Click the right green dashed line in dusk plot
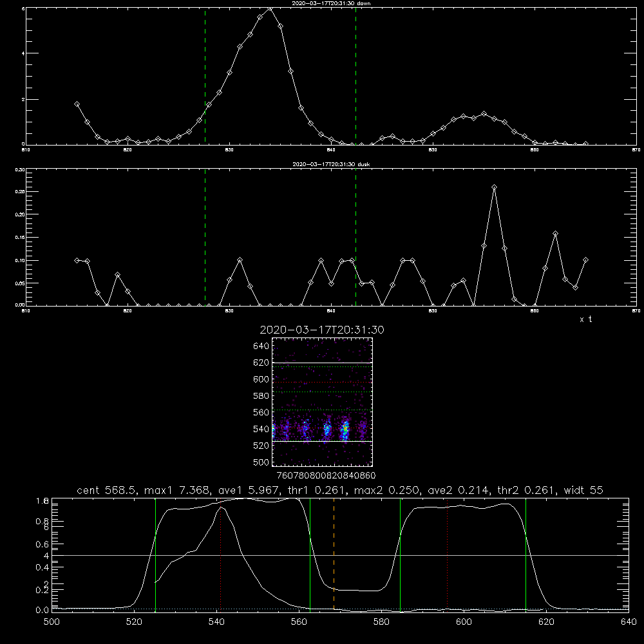644x644 pixels. 356,237
